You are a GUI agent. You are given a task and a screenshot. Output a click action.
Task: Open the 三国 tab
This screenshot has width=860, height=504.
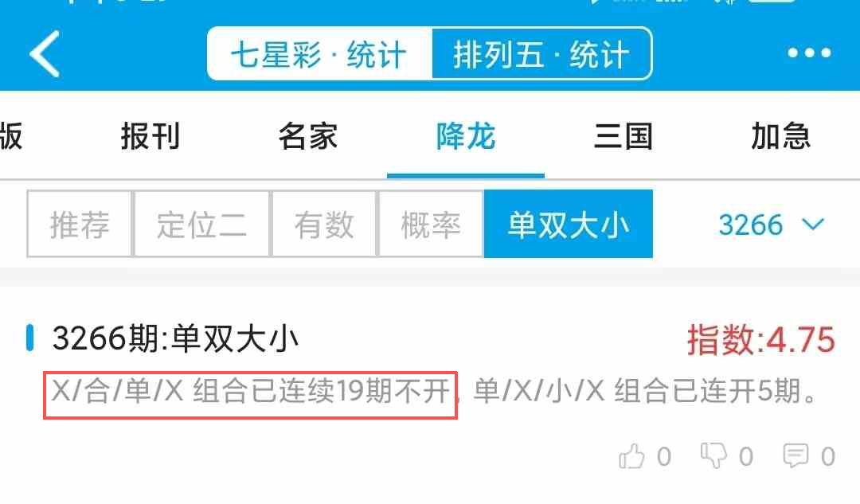[623, 136]
